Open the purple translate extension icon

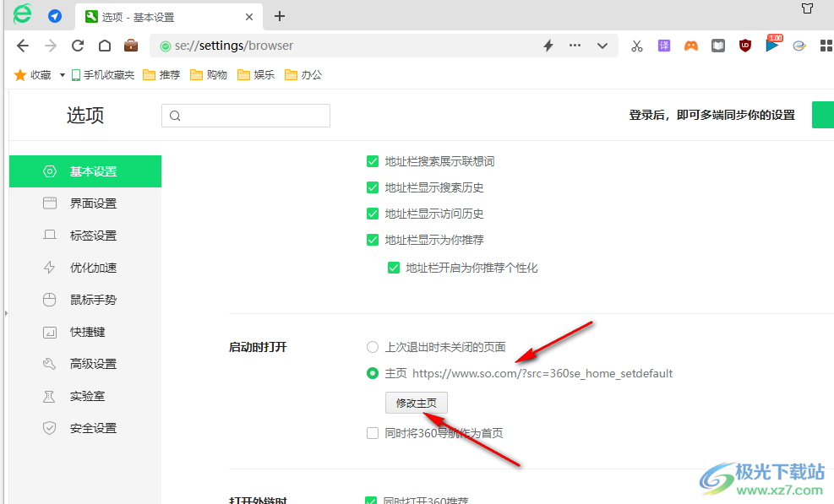click(x=664, y=46)
